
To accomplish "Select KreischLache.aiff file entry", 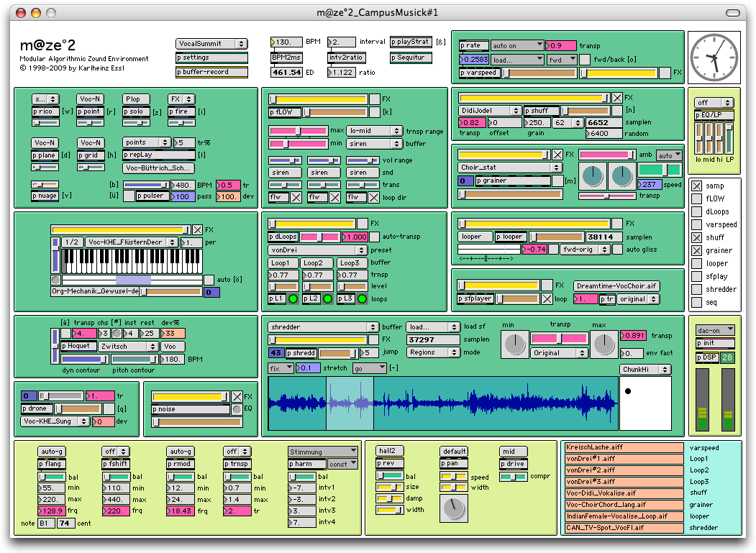I will coord(624,447).
